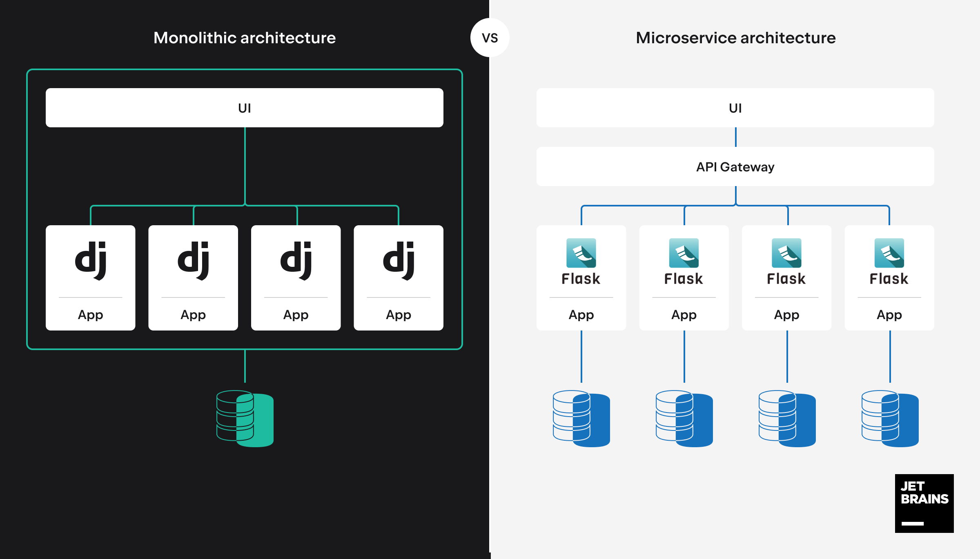Screen dimensions: 980x559
Task: Click the leftmost Flask logo icon
Action: [581, 253]
